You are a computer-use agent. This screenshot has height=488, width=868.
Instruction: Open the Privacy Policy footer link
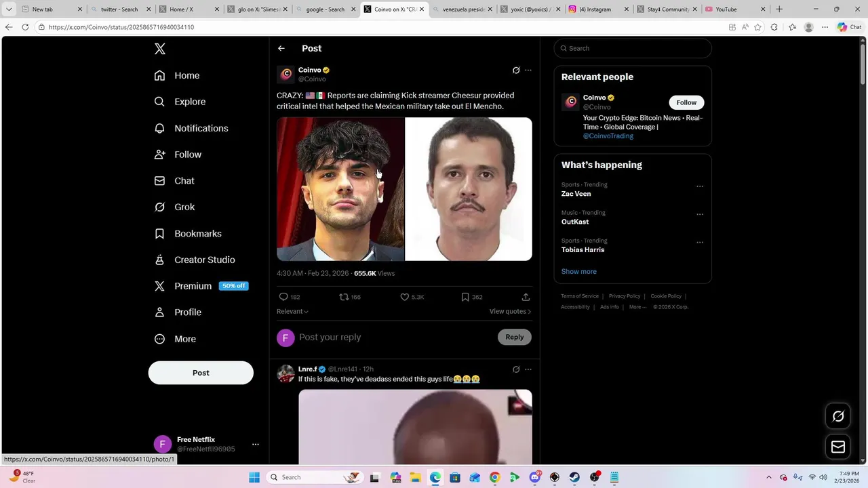(x=625, y=296)
